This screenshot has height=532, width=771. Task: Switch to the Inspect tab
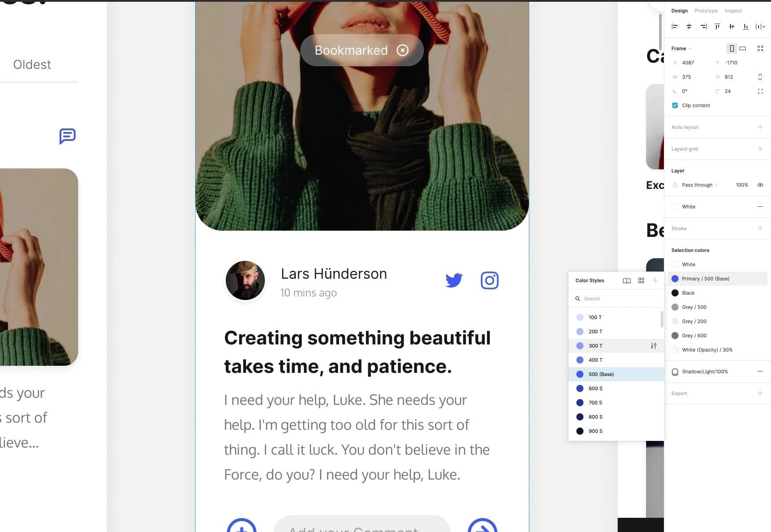pos(733,11)
